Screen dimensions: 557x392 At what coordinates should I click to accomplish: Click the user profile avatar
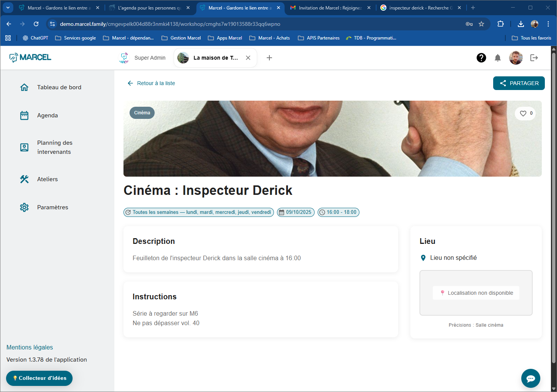pyautogui.click(x=516, y=58)
